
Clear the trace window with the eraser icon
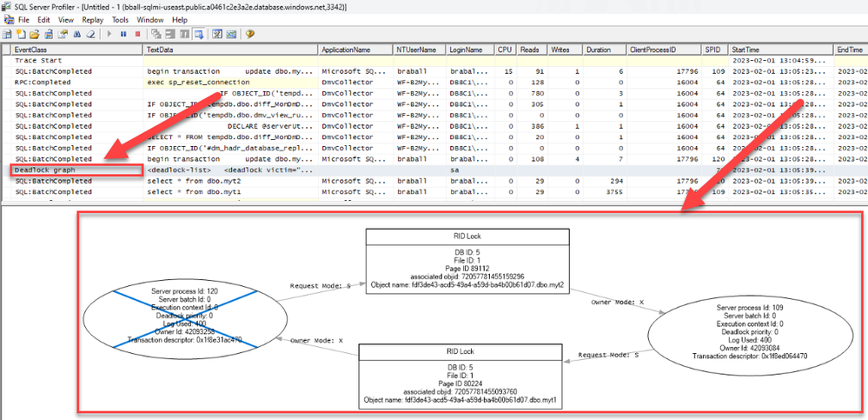[x=90, y=34]
